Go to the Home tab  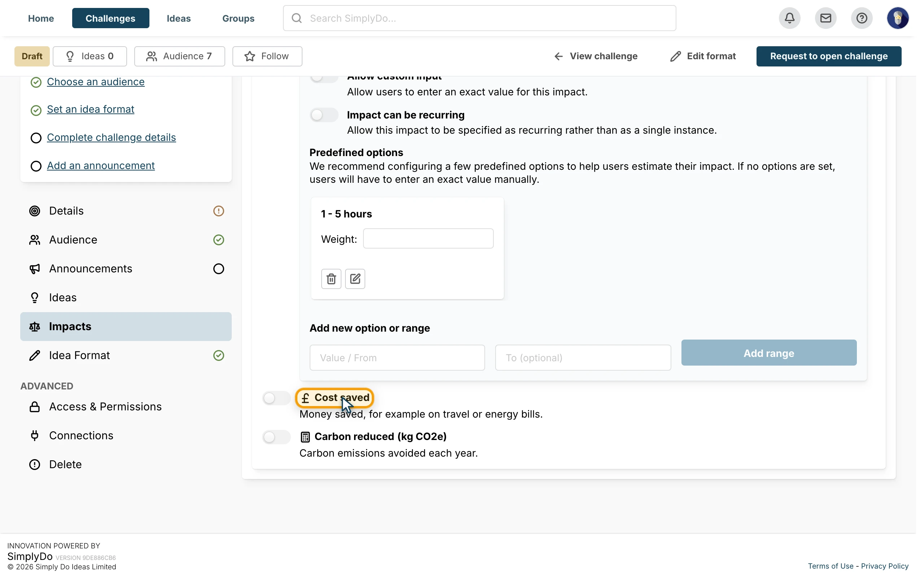[x=41, y=18]
